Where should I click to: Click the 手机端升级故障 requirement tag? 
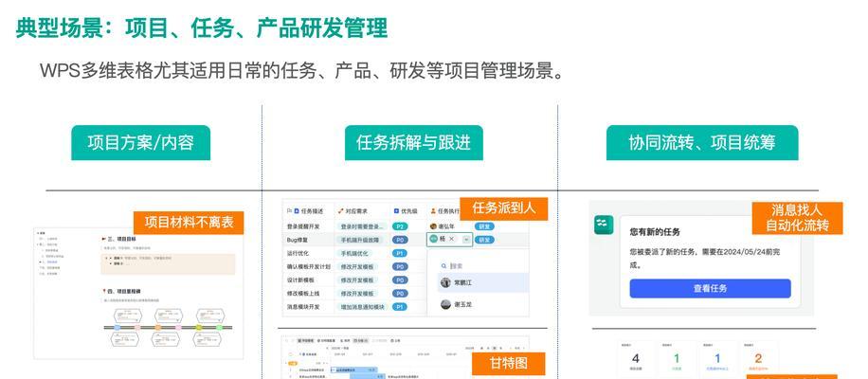click(x=360, y=240)
